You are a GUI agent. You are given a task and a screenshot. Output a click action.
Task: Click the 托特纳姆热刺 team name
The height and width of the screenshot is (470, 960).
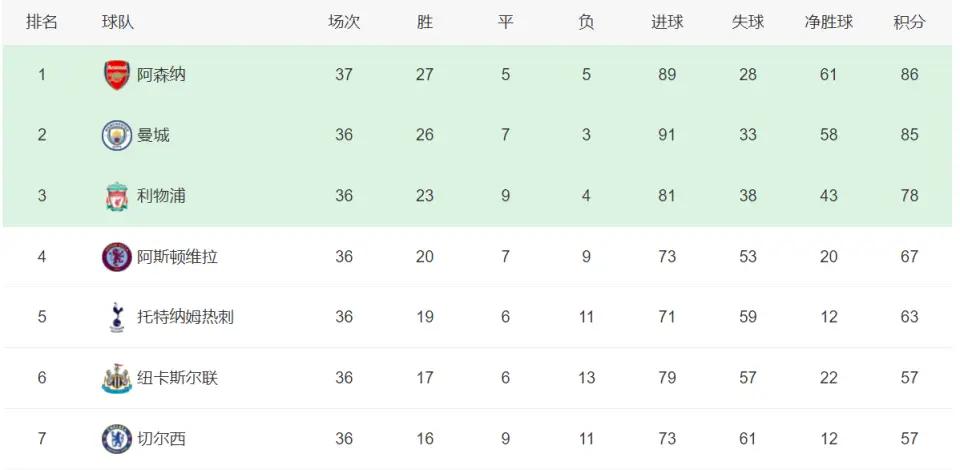[x=185, y=317]
